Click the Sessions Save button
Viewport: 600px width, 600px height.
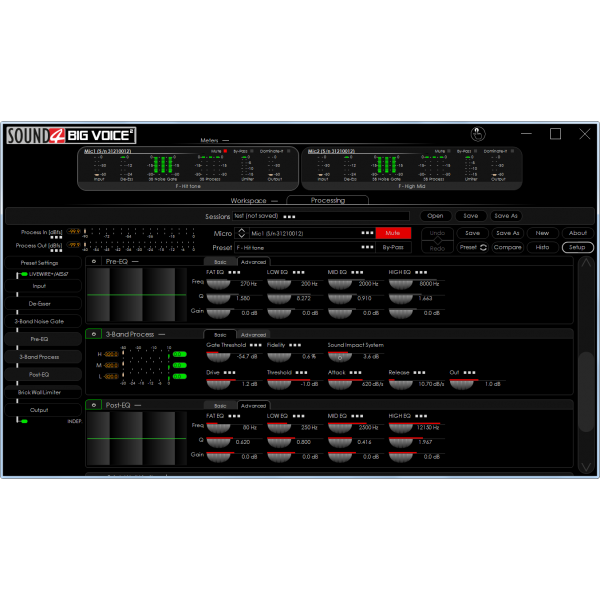point(471,216)
